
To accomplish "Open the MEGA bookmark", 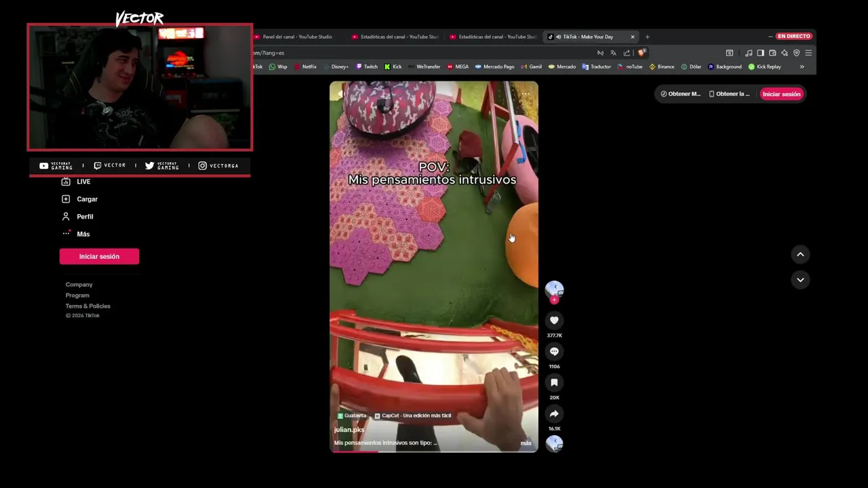I will pos(458,66).
